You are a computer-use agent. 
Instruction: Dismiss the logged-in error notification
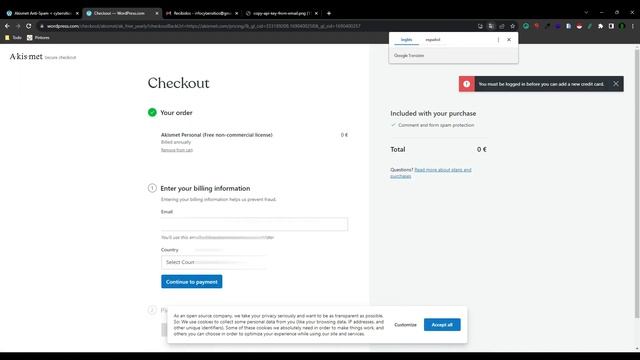click(x=616, y=84)
